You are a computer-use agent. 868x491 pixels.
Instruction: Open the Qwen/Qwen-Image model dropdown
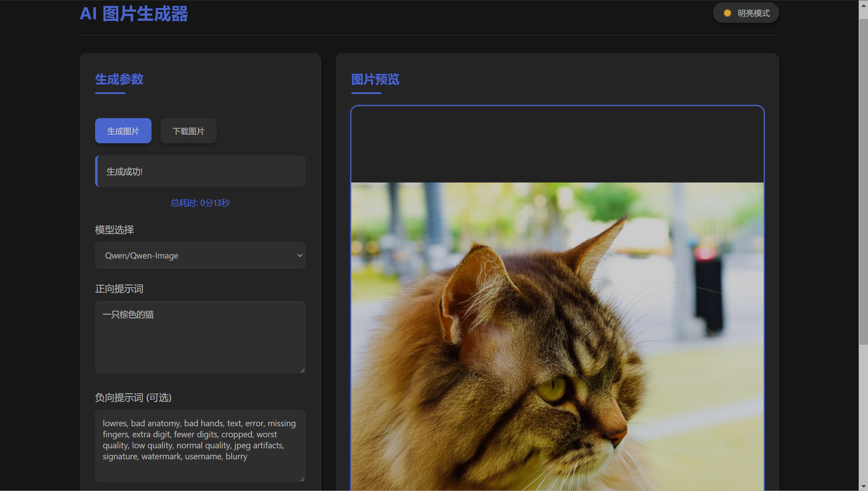(x=200, y=255)
